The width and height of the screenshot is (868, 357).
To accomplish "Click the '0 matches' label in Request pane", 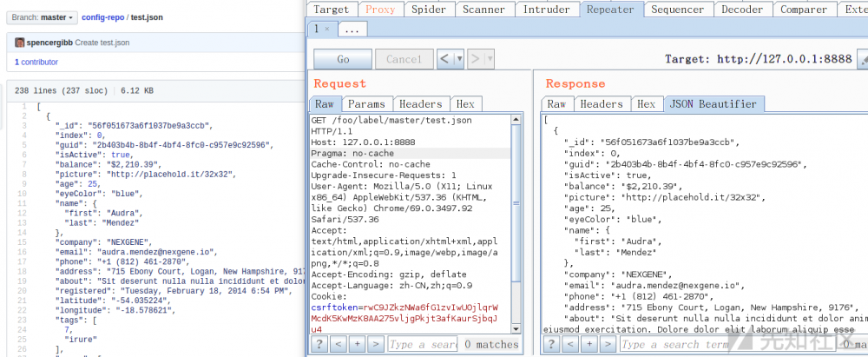I will [x=491, y=344].
